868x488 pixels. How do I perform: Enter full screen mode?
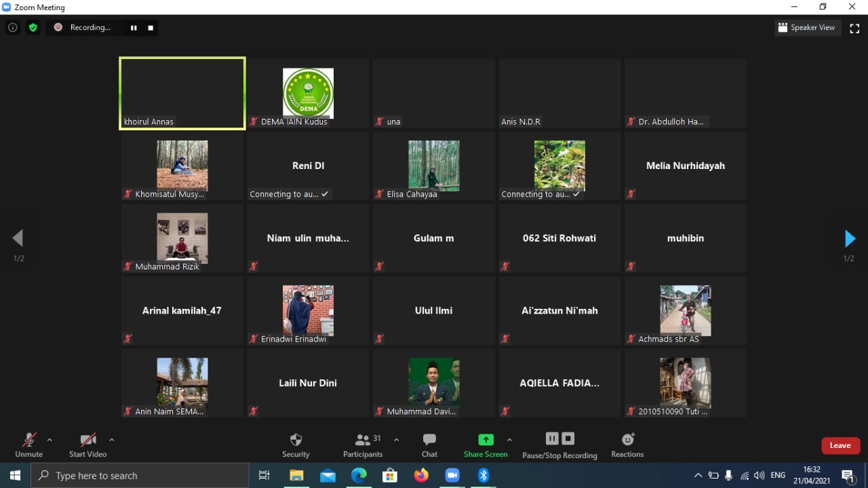[854, 28]
